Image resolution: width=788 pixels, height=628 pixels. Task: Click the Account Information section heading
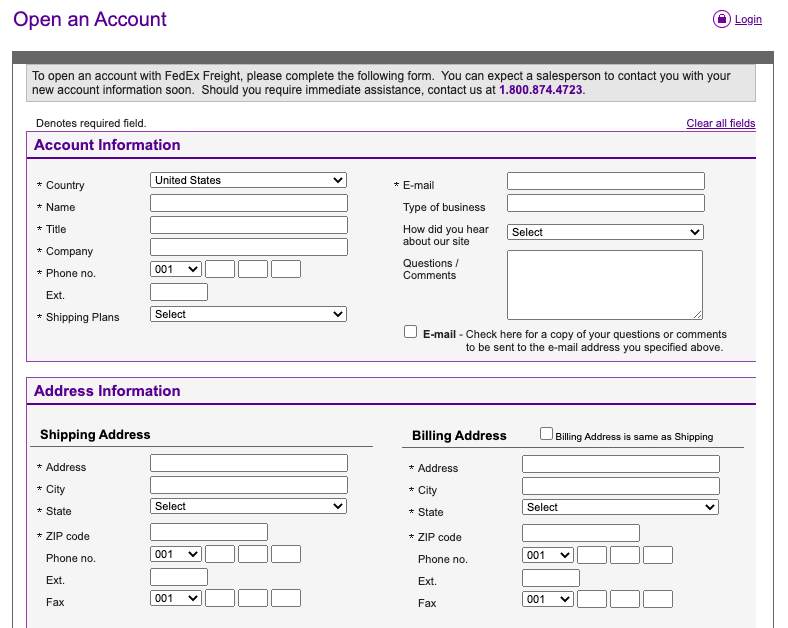tap(107, 145)
